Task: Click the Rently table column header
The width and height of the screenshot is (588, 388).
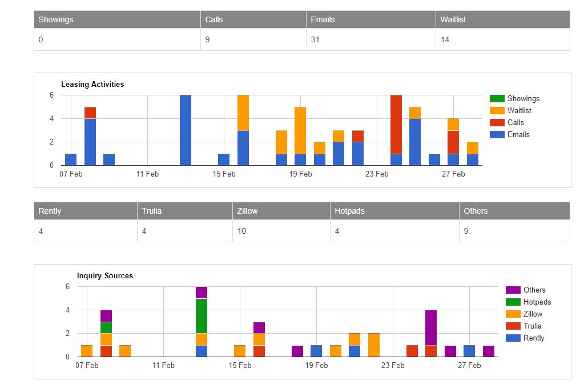Action: (50, 211)
